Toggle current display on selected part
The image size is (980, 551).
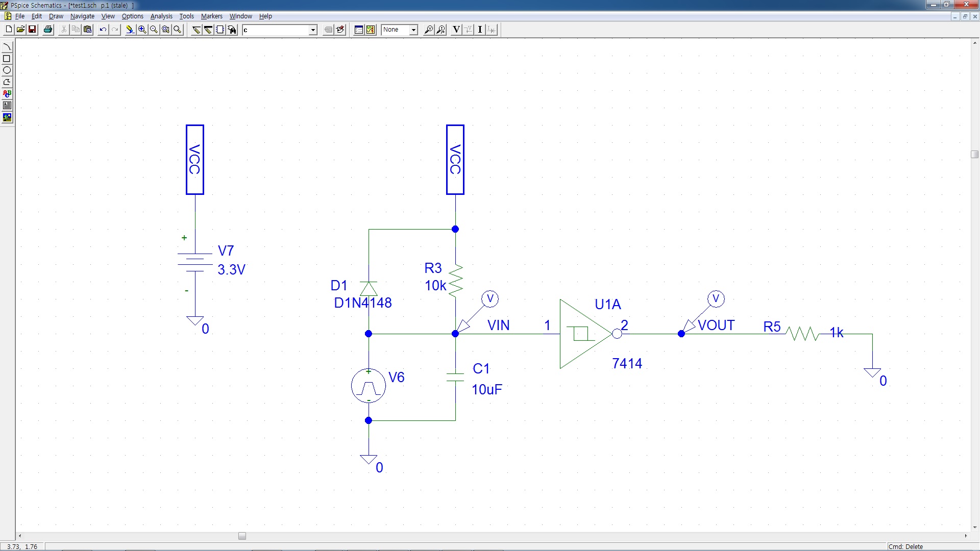point(492,30)
